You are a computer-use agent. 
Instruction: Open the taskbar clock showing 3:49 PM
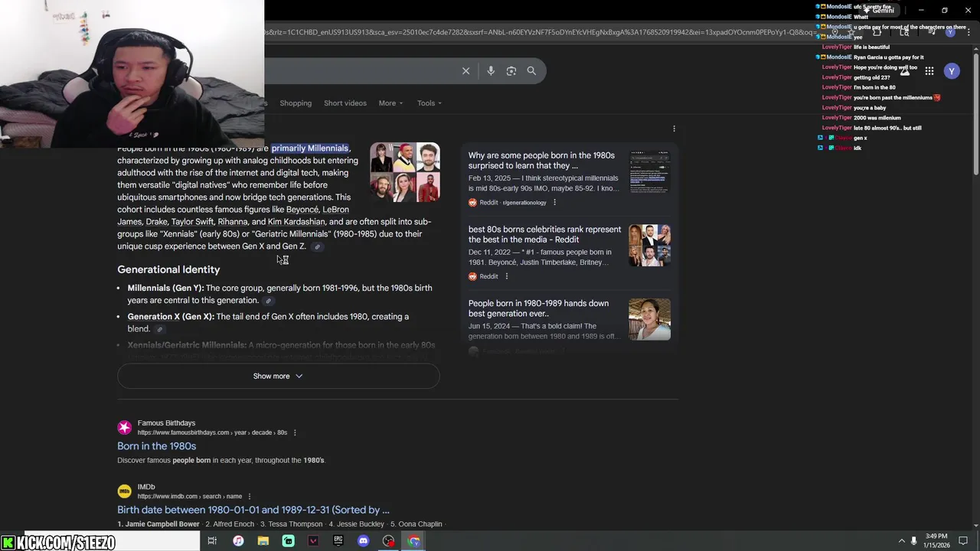[x=936, y=540]
